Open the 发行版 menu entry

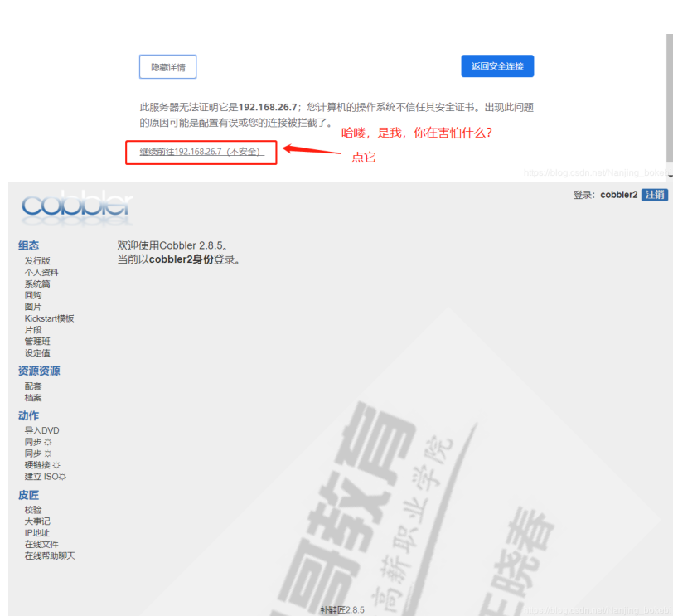[37, 261]
